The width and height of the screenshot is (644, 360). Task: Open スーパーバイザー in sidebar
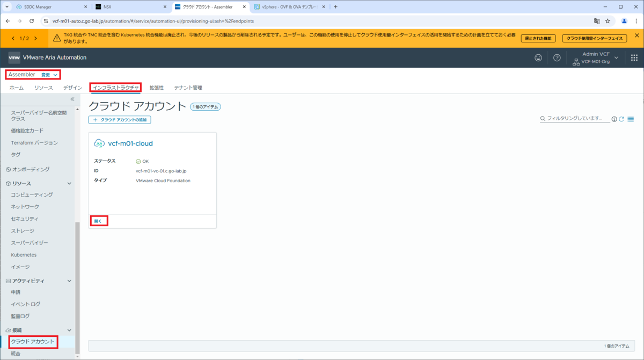pos(30,243)
